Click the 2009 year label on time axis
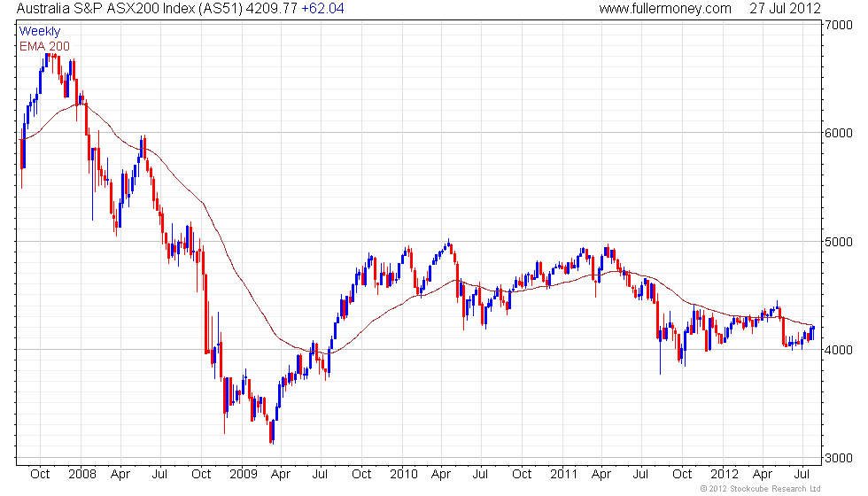868x496 pixels. point(244,475)
